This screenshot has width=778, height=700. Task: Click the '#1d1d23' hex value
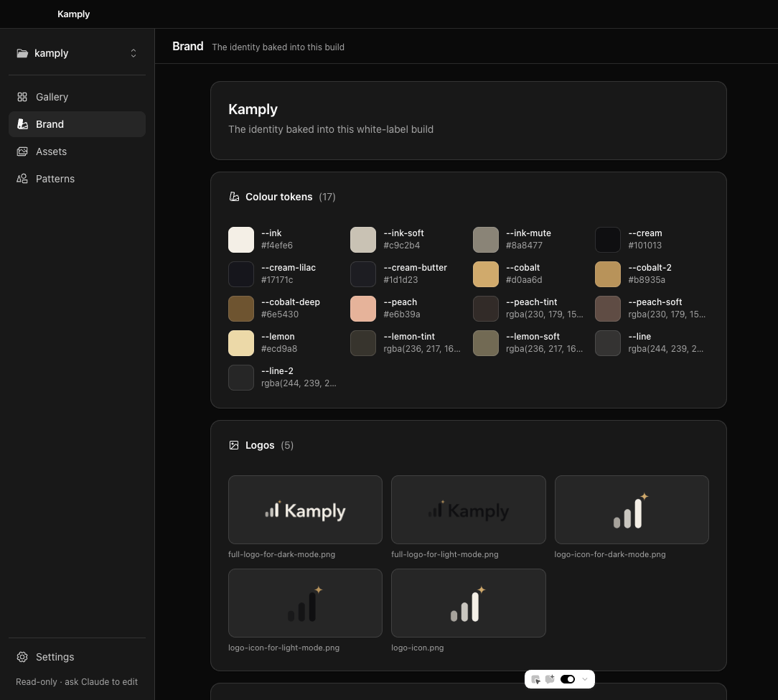coord(400,279)
